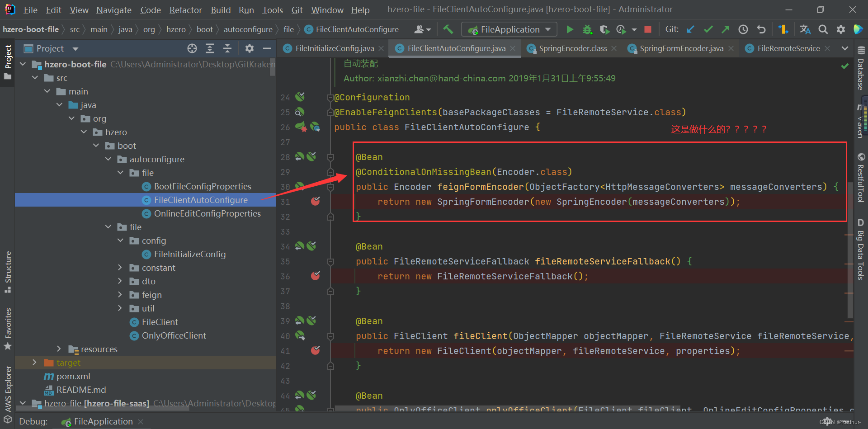This screenshot has height=429, width=868.
Task: Toggle breakpoint on line 41
Action: [x=316, y=350]
